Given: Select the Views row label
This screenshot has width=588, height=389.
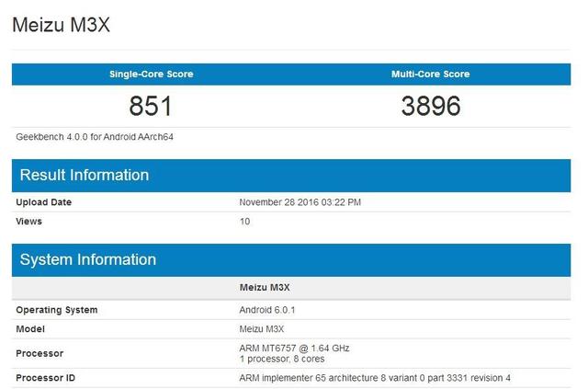Looking at the screenshot, I should click(x=28, y=222).
